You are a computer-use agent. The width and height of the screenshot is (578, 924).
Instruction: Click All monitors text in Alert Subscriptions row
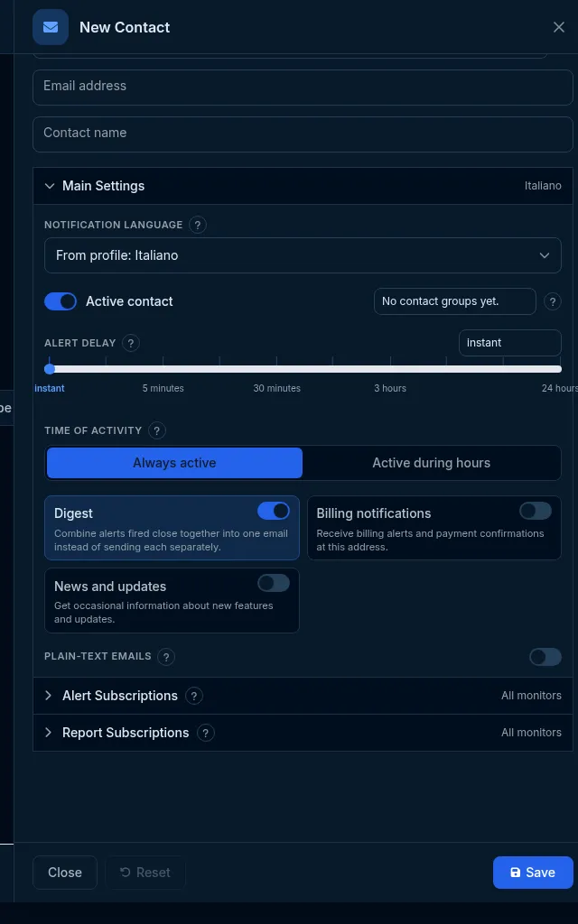coord(531,696)
